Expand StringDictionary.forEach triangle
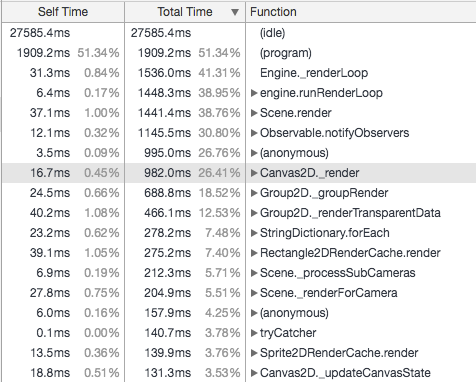 pos(254,233)
